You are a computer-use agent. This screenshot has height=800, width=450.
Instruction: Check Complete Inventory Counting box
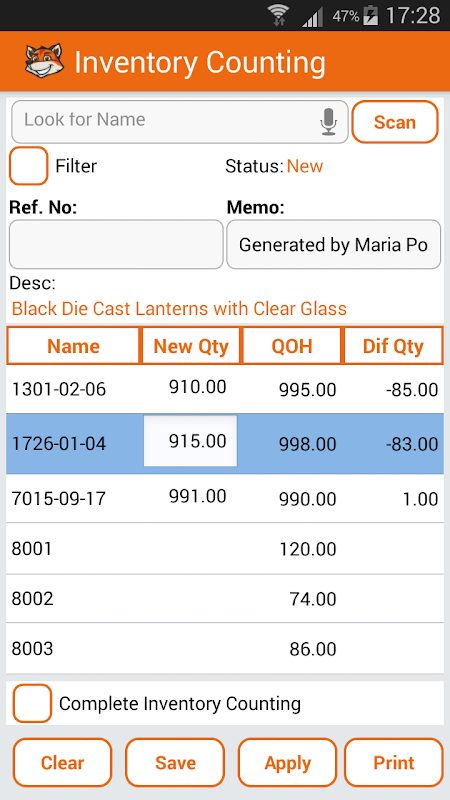pos(32,704)
